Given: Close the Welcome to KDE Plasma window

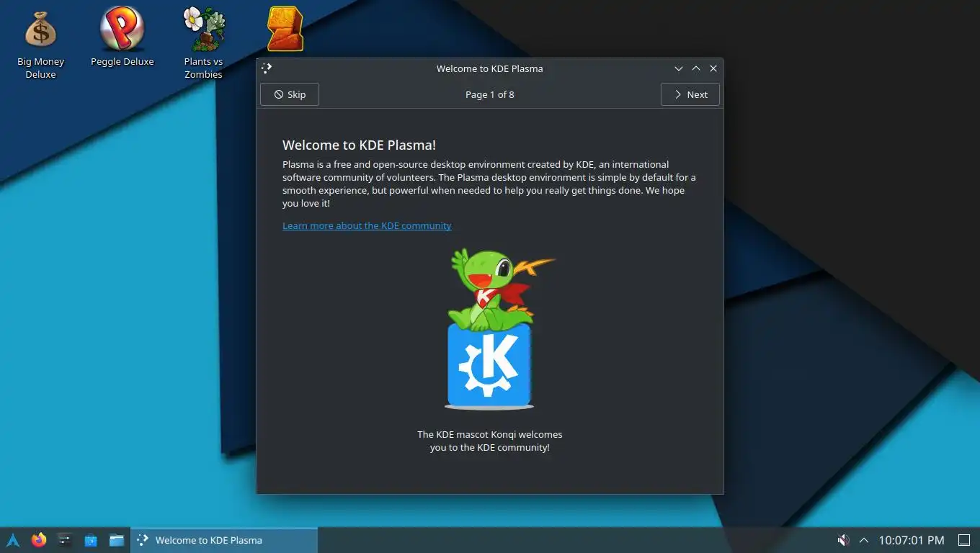Looking at the screenshot, I should [713, 68].
